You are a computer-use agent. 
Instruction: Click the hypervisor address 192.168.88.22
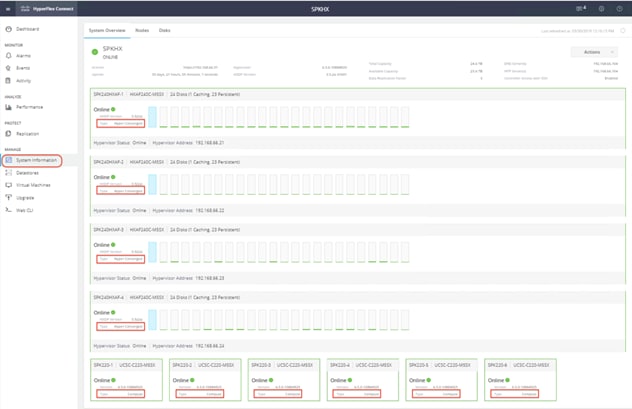(210, 210)
